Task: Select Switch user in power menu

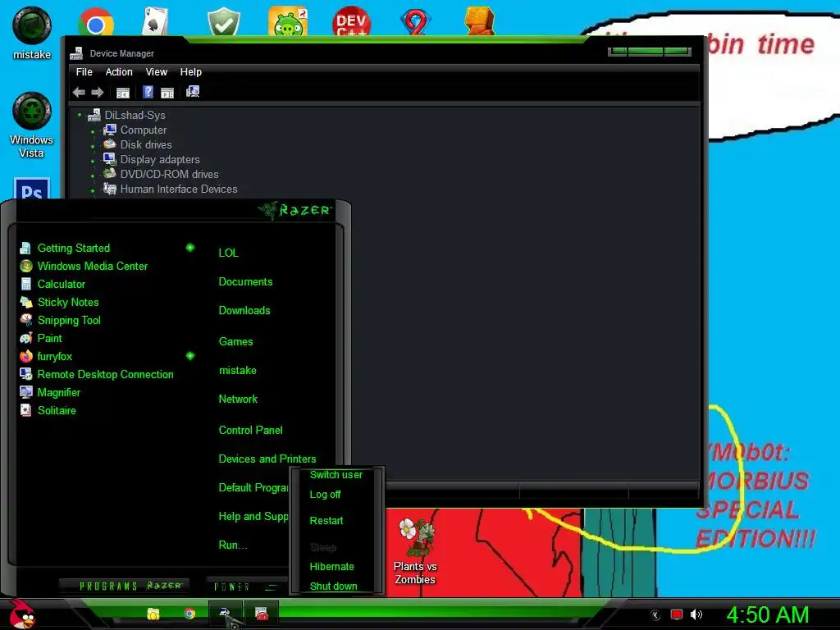Action: (x=336, y=475)
